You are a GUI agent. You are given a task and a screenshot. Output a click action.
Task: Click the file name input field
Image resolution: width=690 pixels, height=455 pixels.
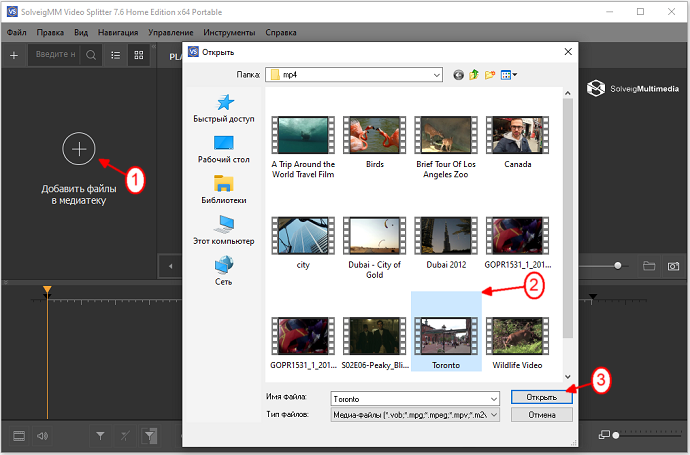(x=410, y=399)
